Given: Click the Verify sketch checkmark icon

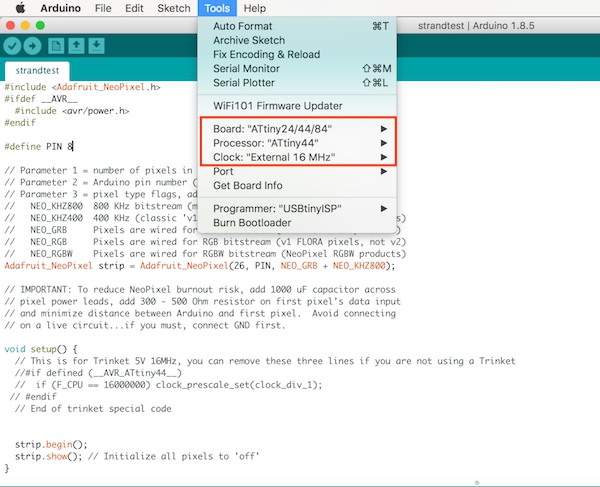Looking at the screenshot, I should [12, 46].
